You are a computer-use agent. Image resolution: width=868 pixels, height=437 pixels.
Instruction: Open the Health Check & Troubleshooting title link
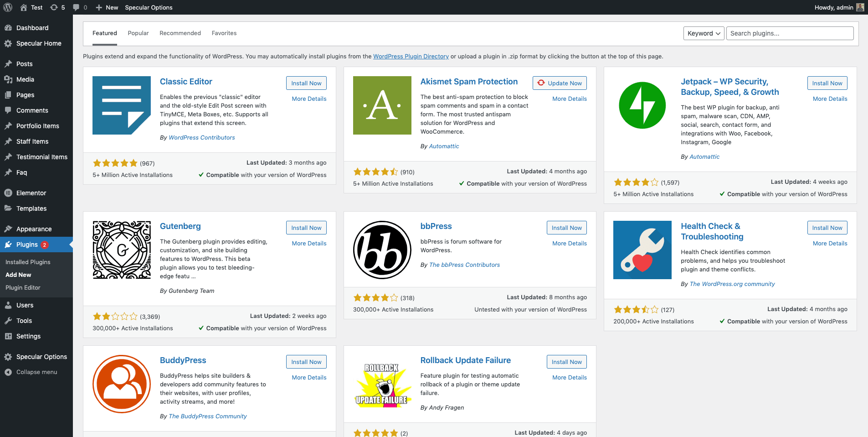pyautogui.click(x=712, y=231)
